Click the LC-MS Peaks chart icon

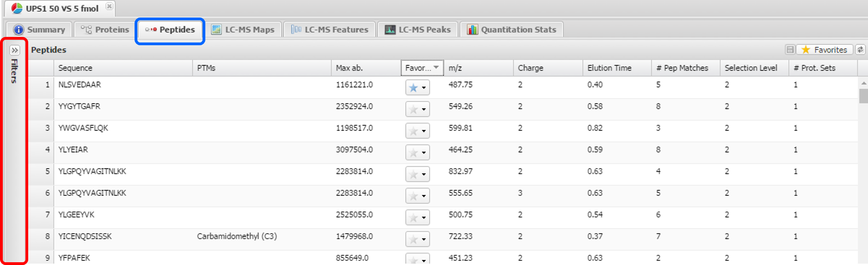390,30
